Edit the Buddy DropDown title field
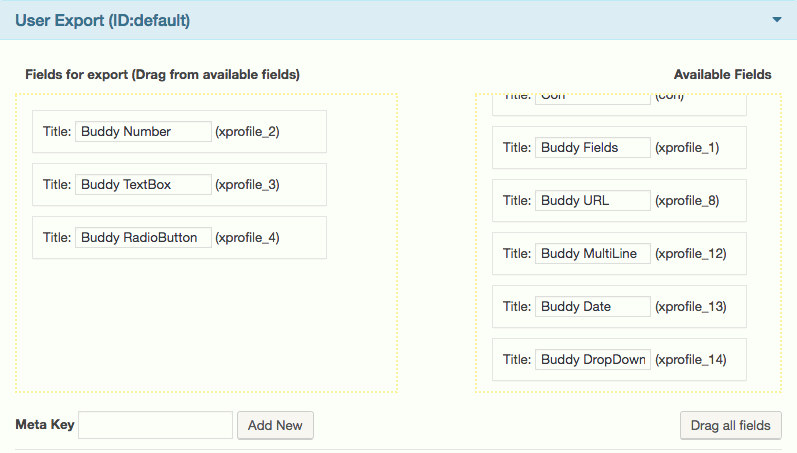The width and height of the screenshot is (797, 453). [x=593, y=359]
